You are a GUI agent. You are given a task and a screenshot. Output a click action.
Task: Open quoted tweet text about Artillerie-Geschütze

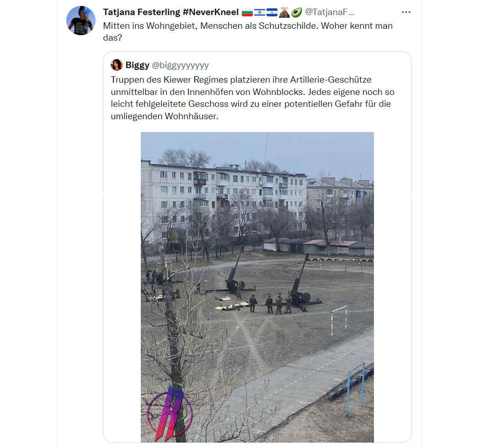252,98
